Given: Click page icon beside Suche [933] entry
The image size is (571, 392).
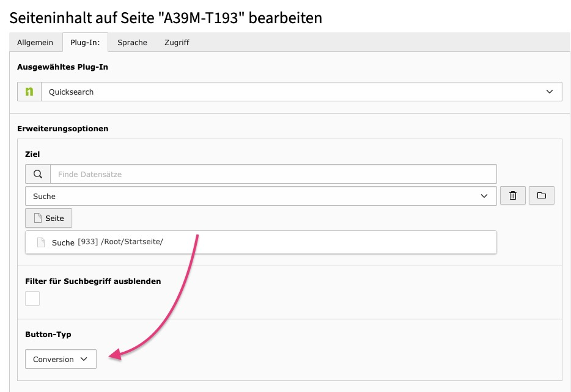Looking at the screenshot, I should tap(41, 242).
